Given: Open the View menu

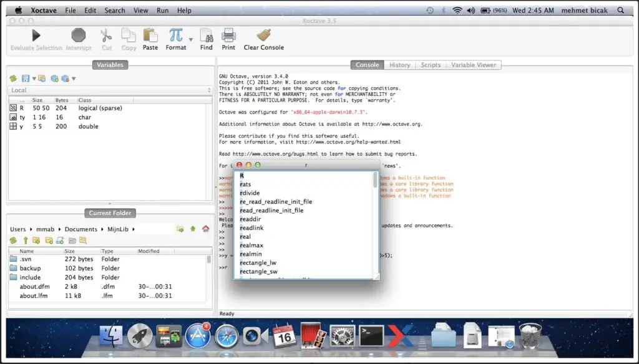Looking at the screenshot, I should (x=141, y=10).
